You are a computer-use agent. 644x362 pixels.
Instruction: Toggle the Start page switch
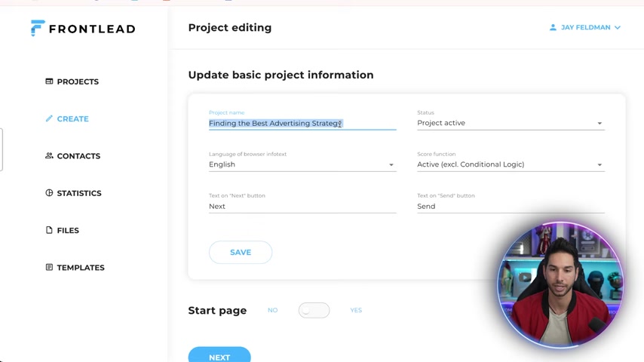click(x=314, y=310)
